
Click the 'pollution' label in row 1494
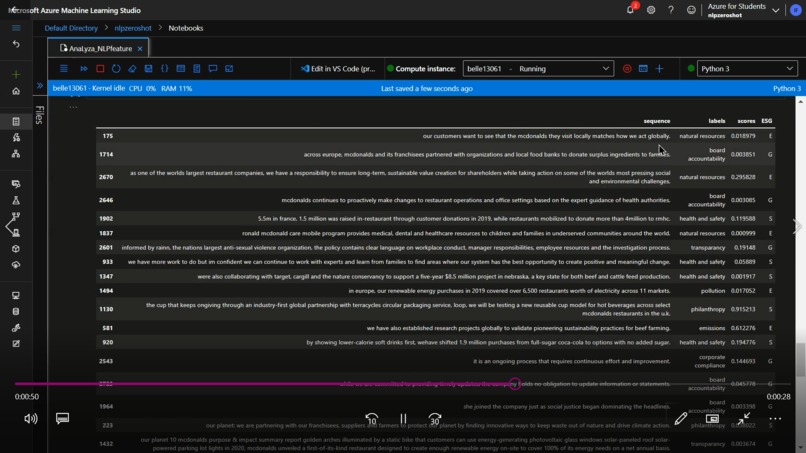coord(713,291)
